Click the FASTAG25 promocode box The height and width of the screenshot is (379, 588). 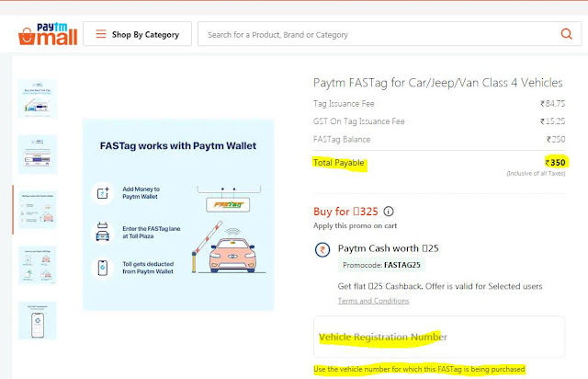click(381, 265)
